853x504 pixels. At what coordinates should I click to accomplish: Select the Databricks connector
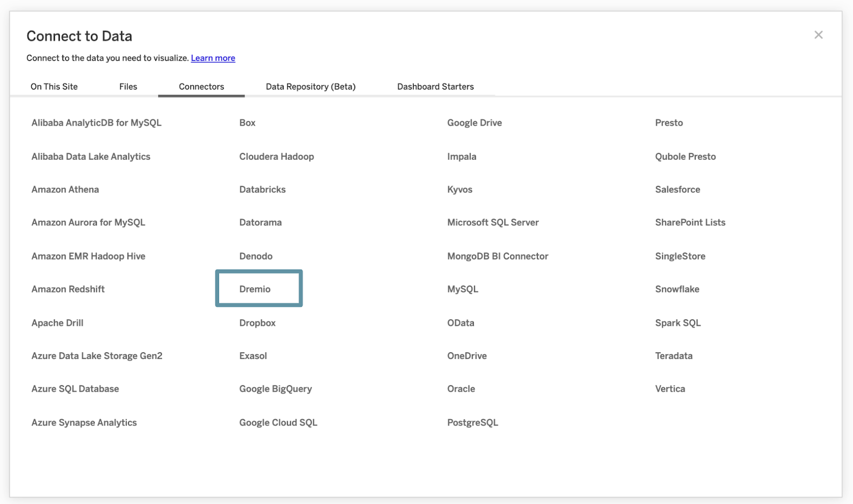262,189
